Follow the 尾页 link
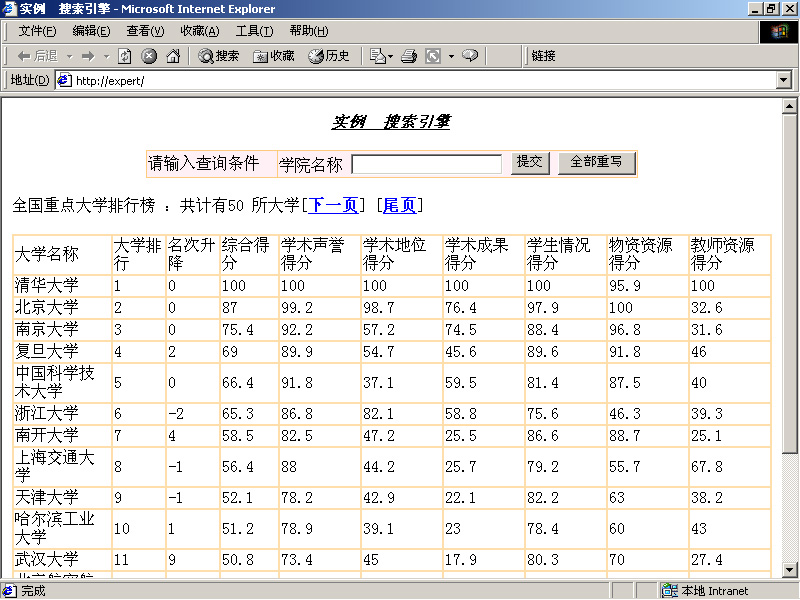800x600 pixels. tap(399, 205)
